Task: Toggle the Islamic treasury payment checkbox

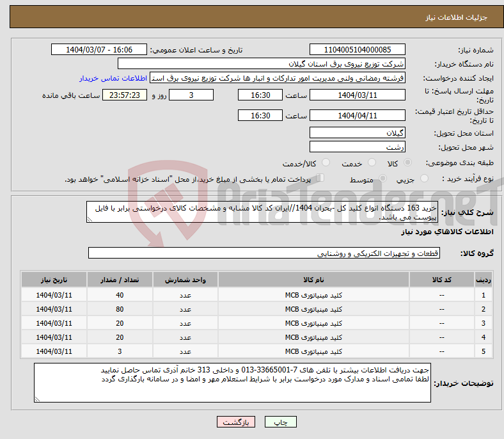Action: coord(321,179)
